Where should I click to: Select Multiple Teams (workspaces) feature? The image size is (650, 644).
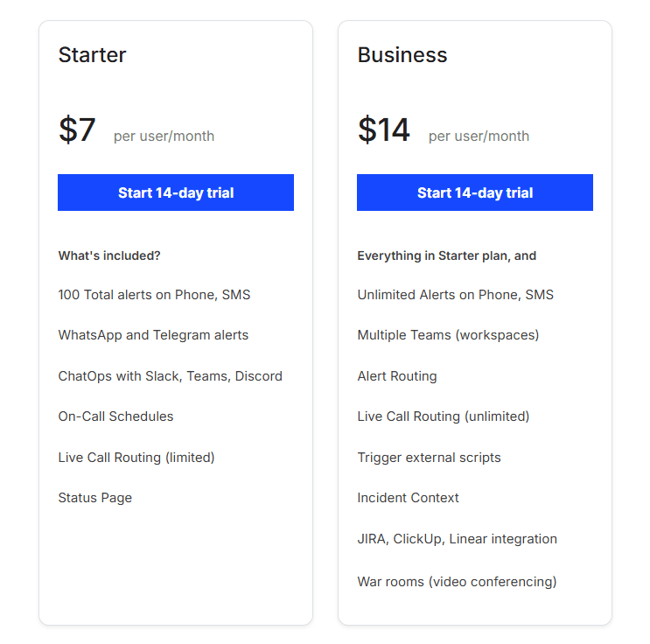click(x=448, y=335)
